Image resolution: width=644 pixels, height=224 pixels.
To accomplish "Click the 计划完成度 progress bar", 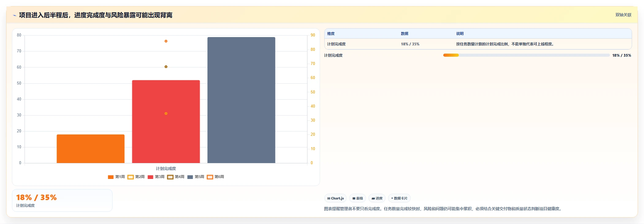I will coord(526,55).
